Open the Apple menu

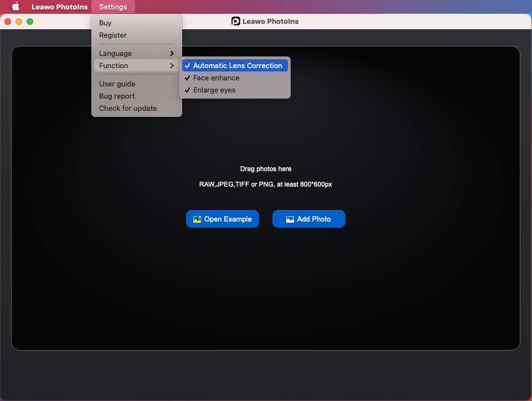coord(16,7)
